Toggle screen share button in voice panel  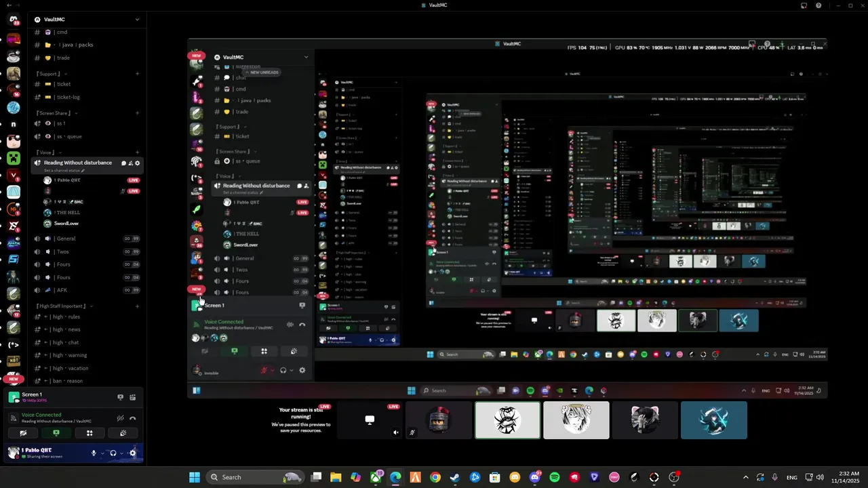56,433
